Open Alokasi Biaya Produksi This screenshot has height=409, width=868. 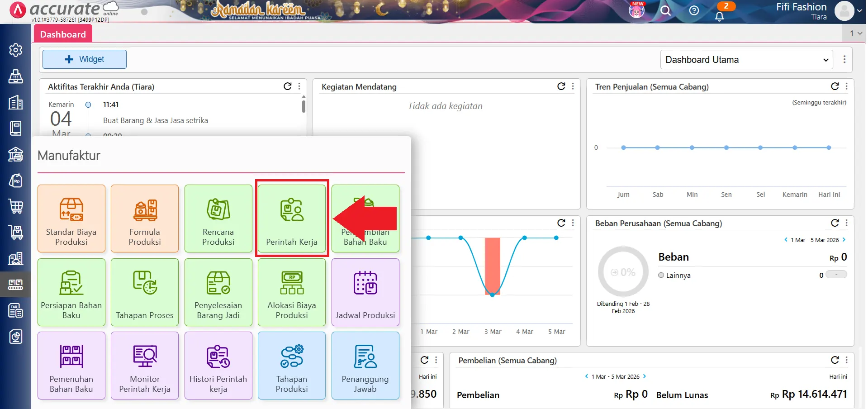pyautogui.click(x=292, y=292)
